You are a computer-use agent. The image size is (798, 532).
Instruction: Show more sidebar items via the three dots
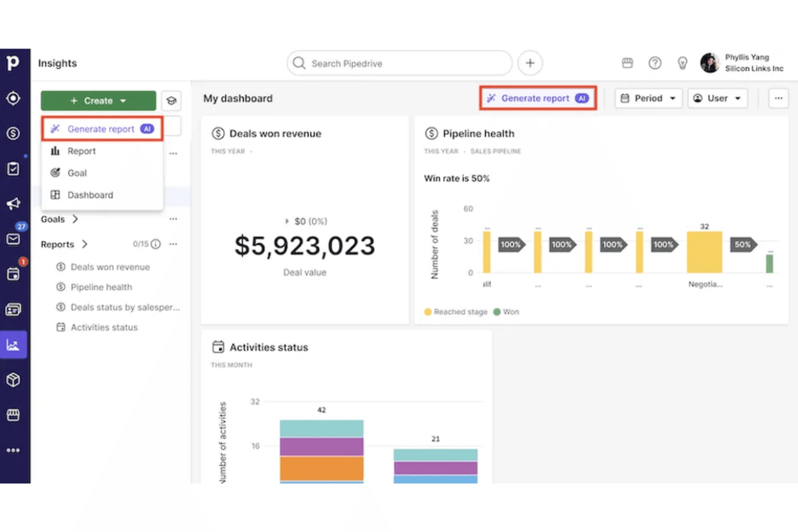coord(13,450)
